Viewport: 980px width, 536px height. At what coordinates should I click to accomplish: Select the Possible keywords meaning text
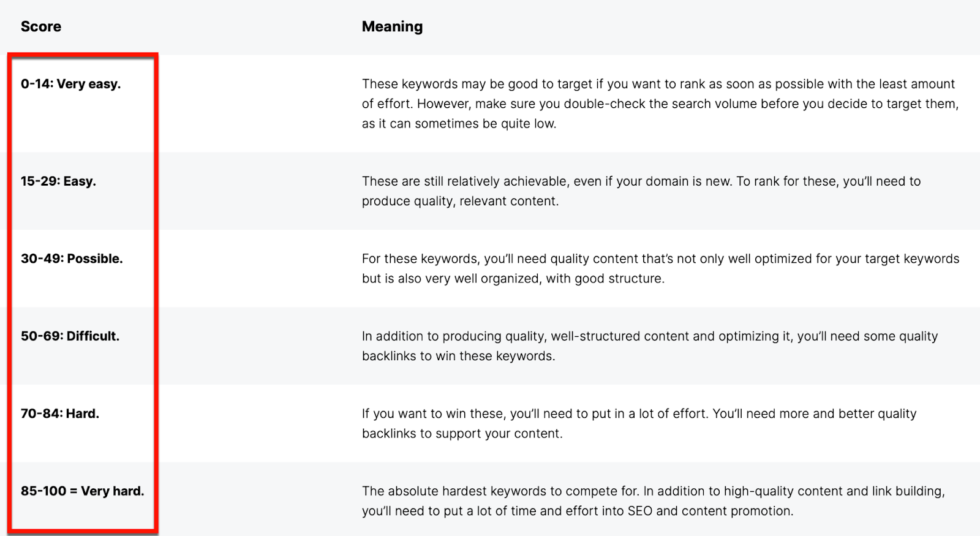pyautogui.click(x=660, y=268)
